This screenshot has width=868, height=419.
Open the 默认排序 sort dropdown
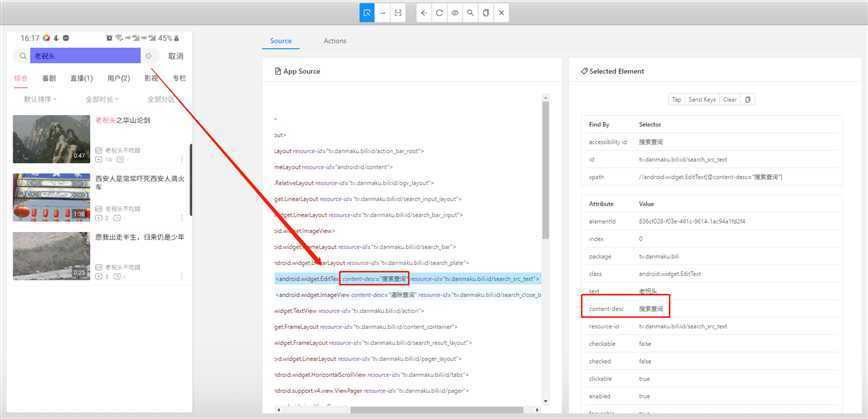point(40,99)
